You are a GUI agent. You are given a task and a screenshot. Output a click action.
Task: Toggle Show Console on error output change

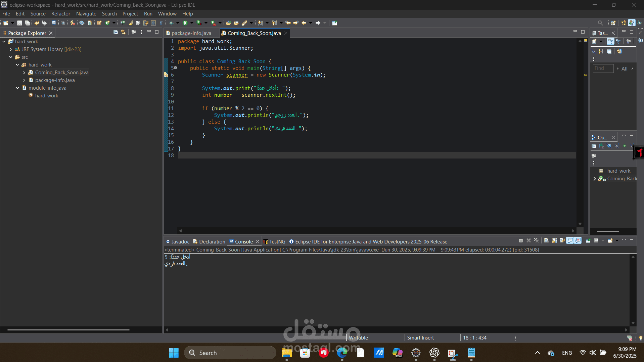pos(578,240)
